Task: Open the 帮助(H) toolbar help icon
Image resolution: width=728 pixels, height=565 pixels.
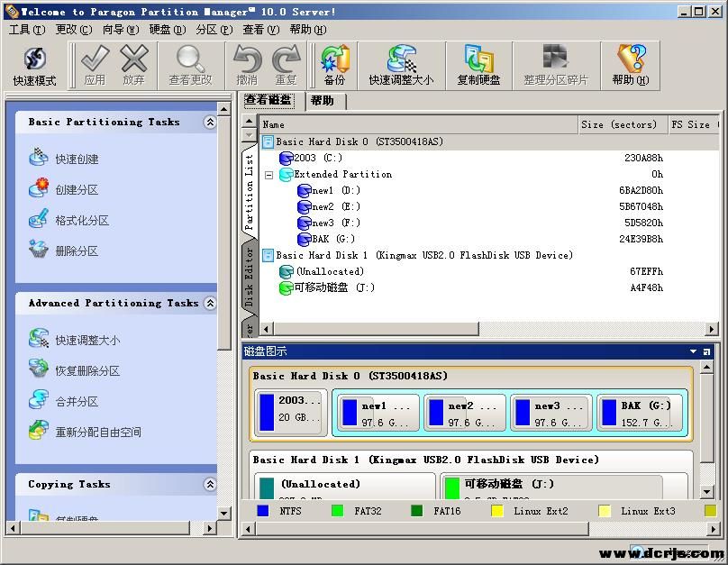Action: click(631, 59)
